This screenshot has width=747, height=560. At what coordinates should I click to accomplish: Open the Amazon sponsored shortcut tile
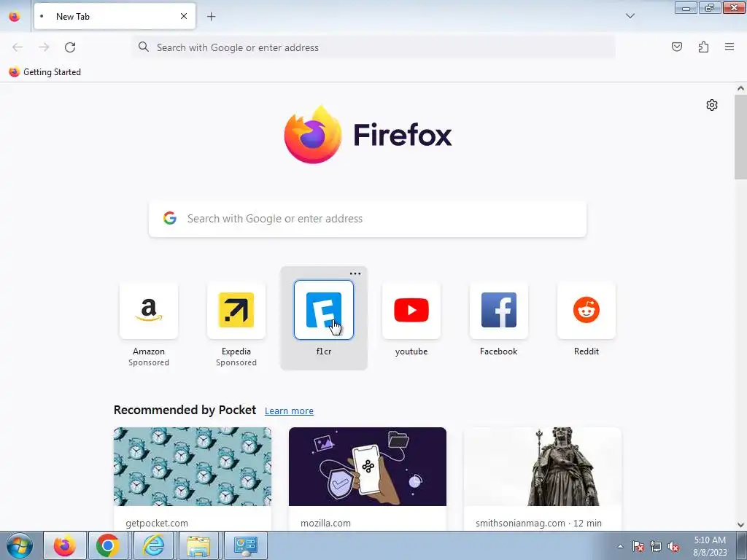(149, 311)
